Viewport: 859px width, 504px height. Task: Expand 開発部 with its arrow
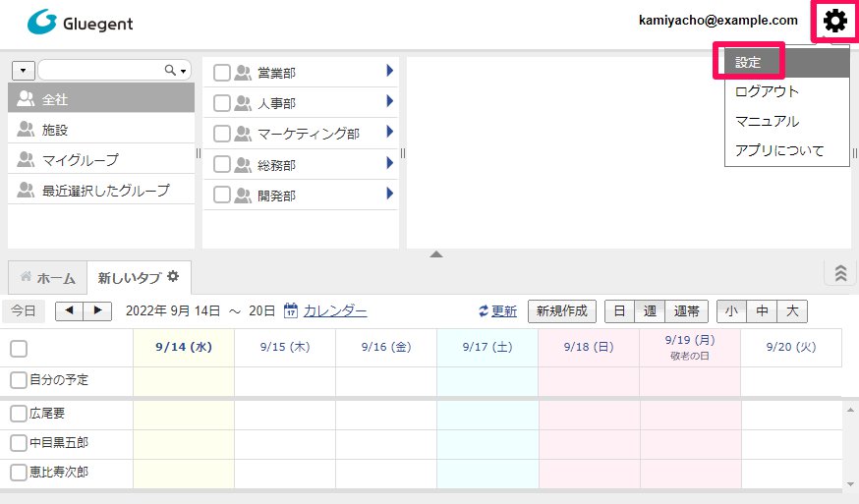[x=389, y=194]
